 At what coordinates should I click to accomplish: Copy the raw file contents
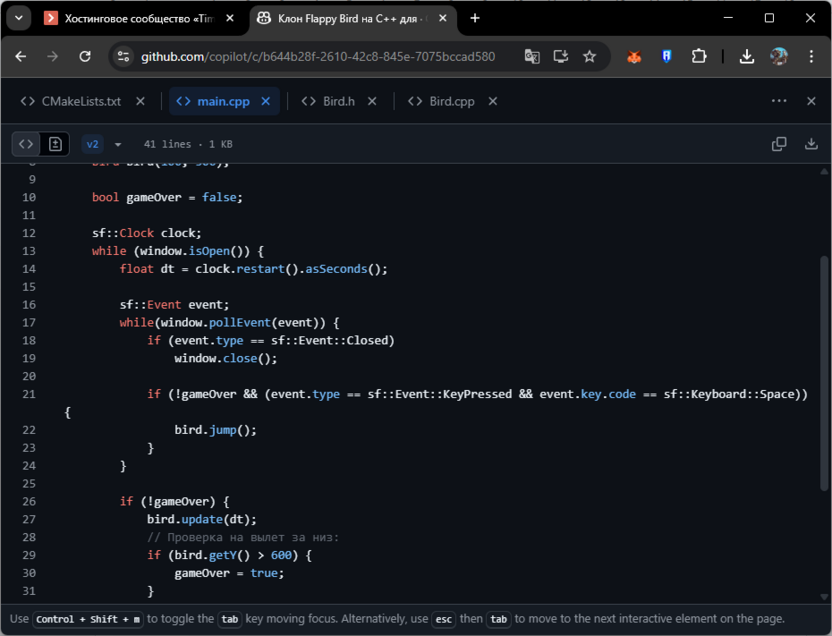[778, 144]
